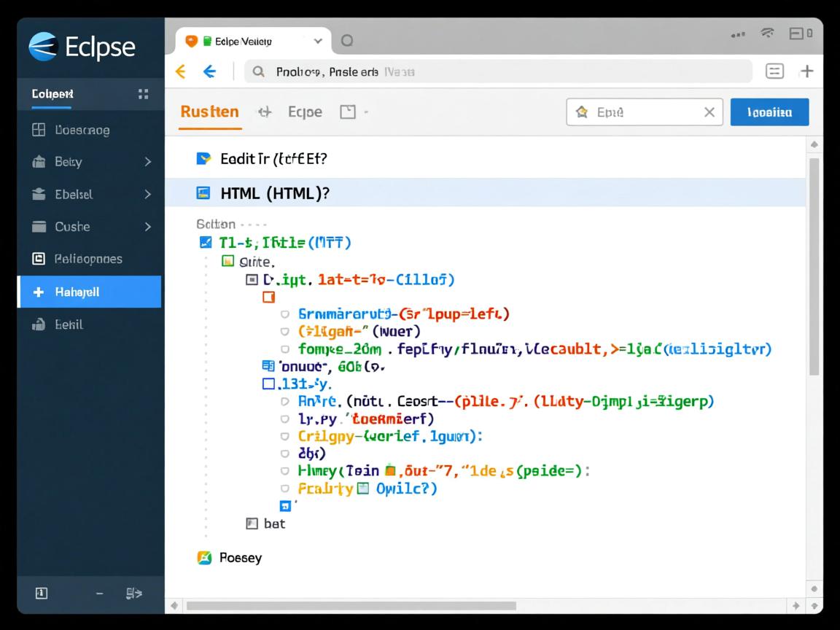
Task: Select the Eclpe tab
Action: tap(305, 112)
